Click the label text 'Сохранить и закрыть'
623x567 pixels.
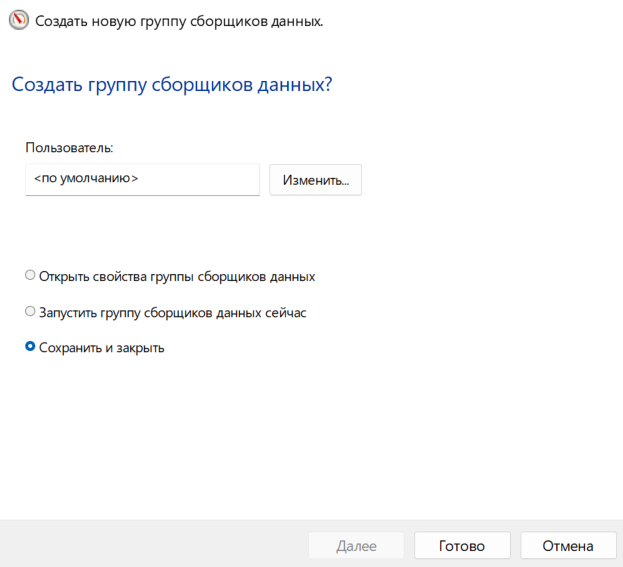pyautogui.click(x=102, y=348)
